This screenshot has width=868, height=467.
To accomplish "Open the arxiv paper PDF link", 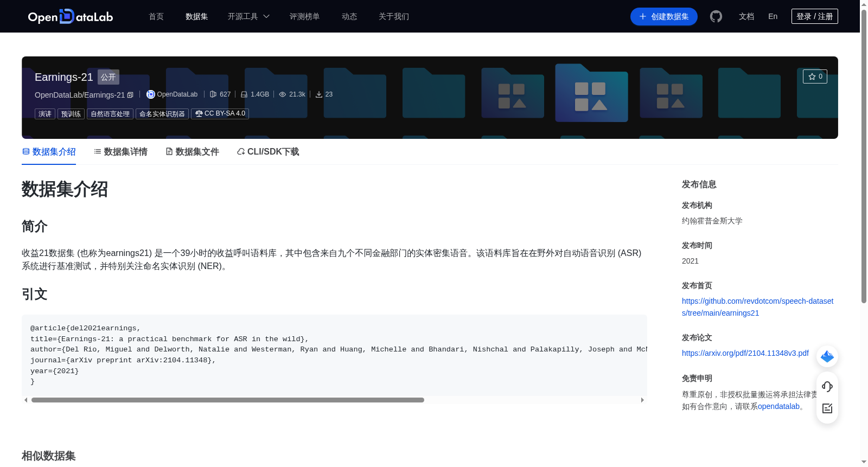I will [x=745, y=353].
